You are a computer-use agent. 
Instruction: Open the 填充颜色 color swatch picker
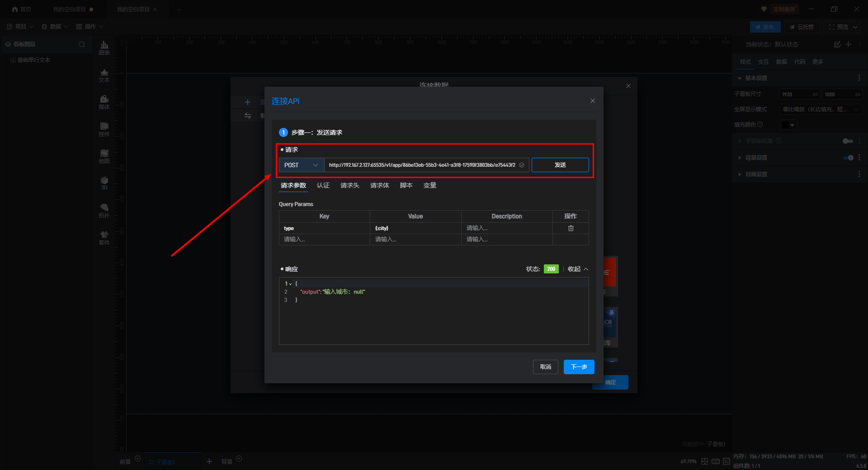(788, 125)
